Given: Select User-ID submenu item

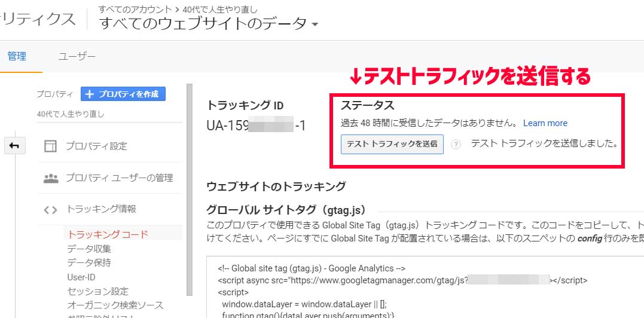Looking at the screenshot, I should pyautogui.click(x=81, y=277).
